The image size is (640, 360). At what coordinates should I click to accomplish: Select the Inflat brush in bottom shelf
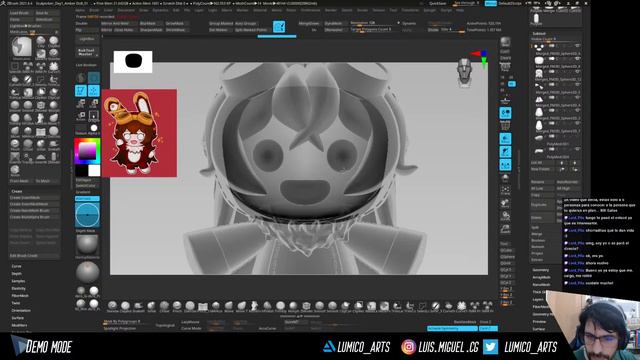(151, 306)
